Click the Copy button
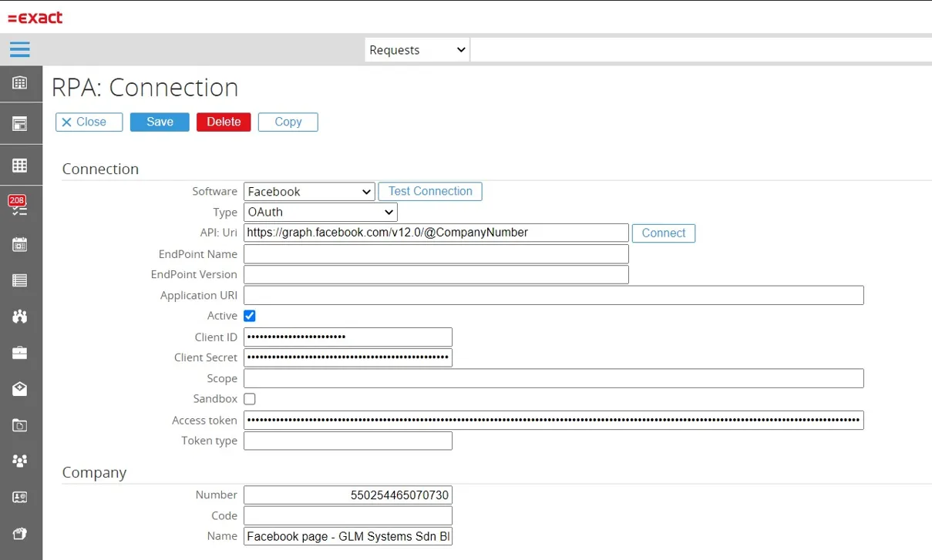Viewport: 932px width, 560px height. (x=288, y=122)
